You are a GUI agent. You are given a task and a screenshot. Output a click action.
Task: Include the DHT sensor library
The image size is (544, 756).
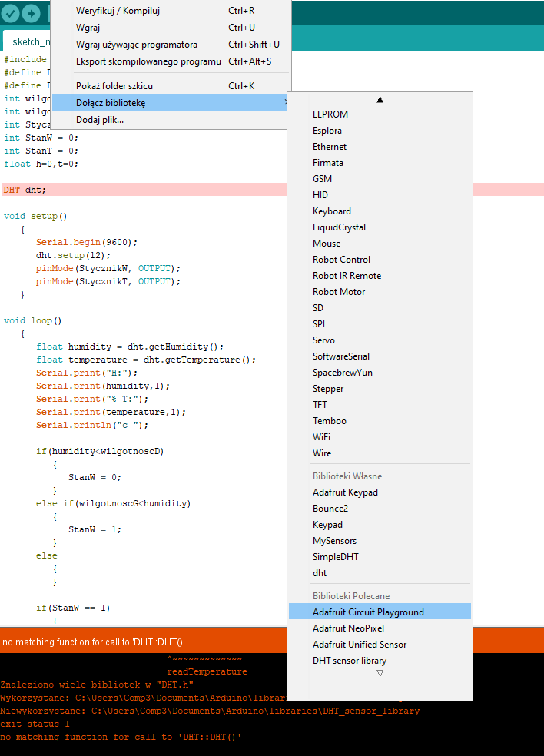[380, 661]
